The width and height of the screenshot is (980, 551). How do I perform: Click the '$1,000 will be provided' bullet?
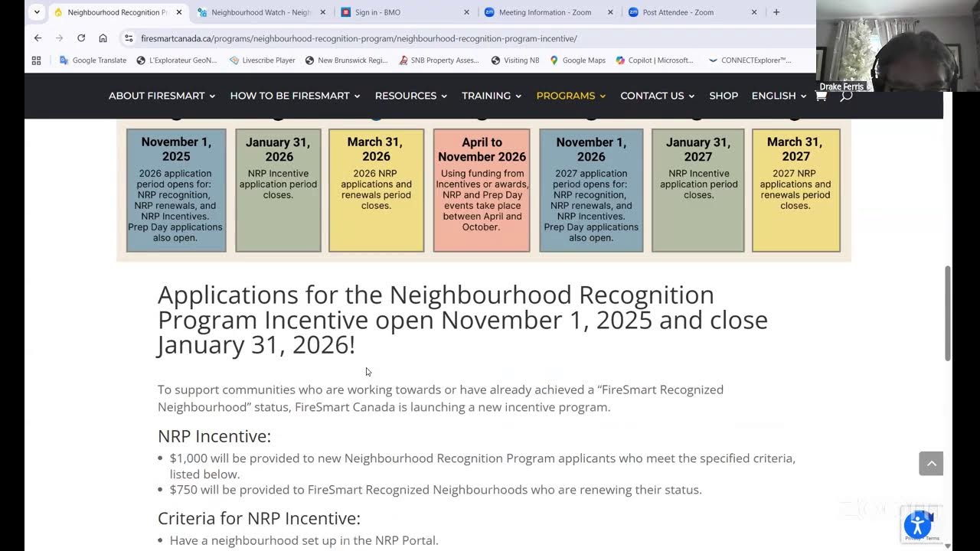click(482, 466)
